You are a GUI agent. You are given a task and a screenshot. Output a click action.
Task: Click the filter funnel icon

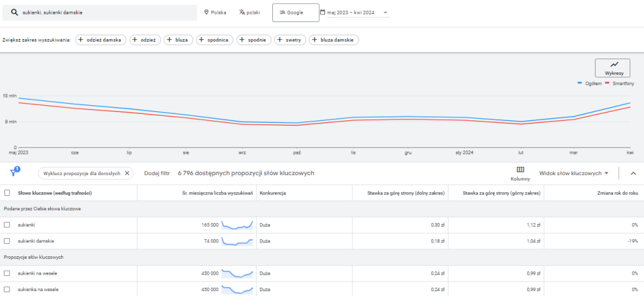point(15,172)
